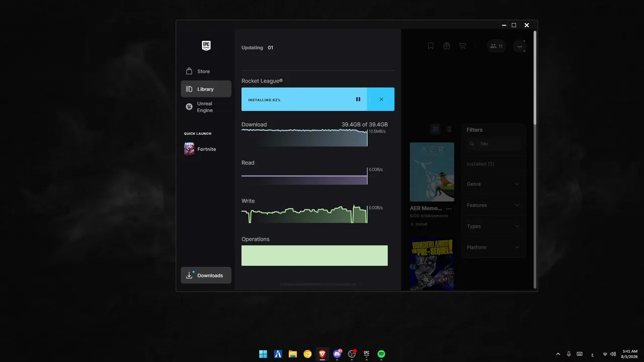The width and height of the screenshot is (644, 362).
Task: Open Discord from the taskbar
Action: coord(337,354)
